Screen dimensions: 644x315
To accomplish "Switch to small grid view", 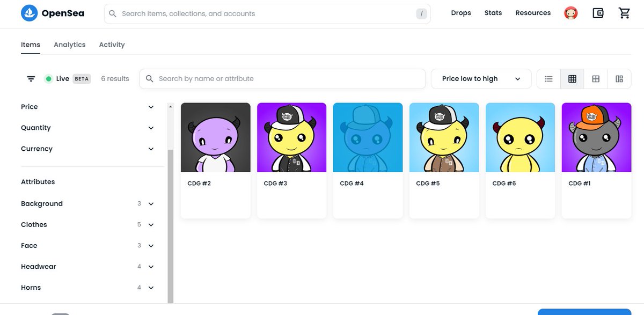I will (x=572, y=79).
